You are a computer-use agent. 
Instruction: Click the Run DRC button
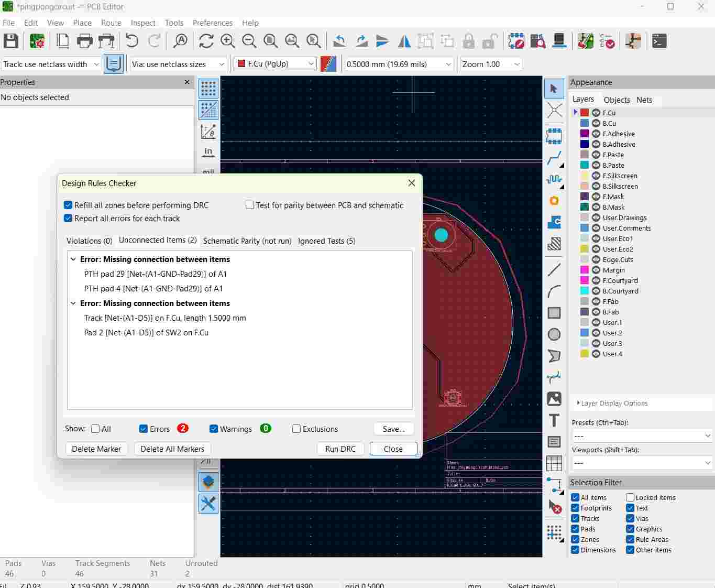point(340,449)
